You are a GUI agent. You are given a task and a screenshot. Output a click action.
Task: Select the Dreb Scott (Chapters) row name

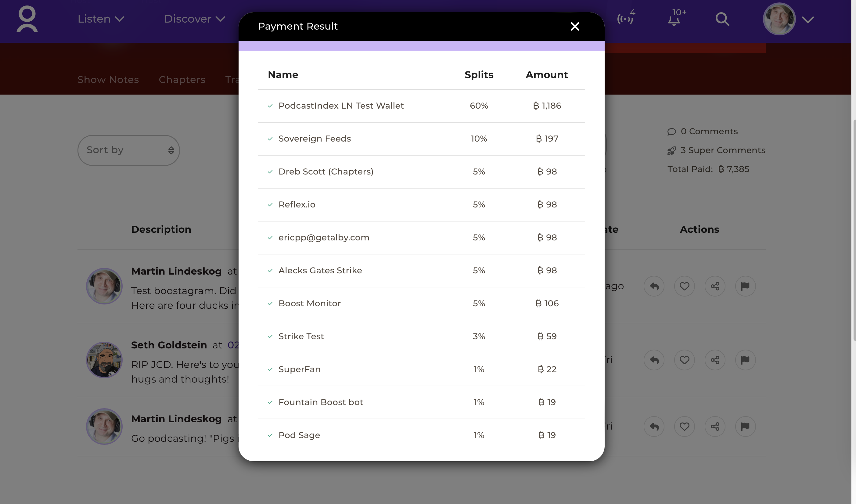click(x=326, y=172)
